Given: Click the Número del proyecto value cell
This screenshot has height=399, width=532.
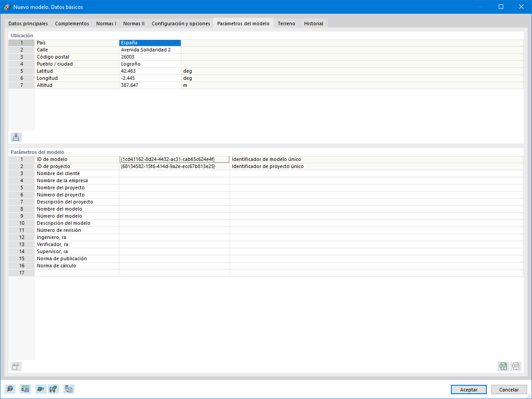Looking at the screenshot, I should 174,195.
